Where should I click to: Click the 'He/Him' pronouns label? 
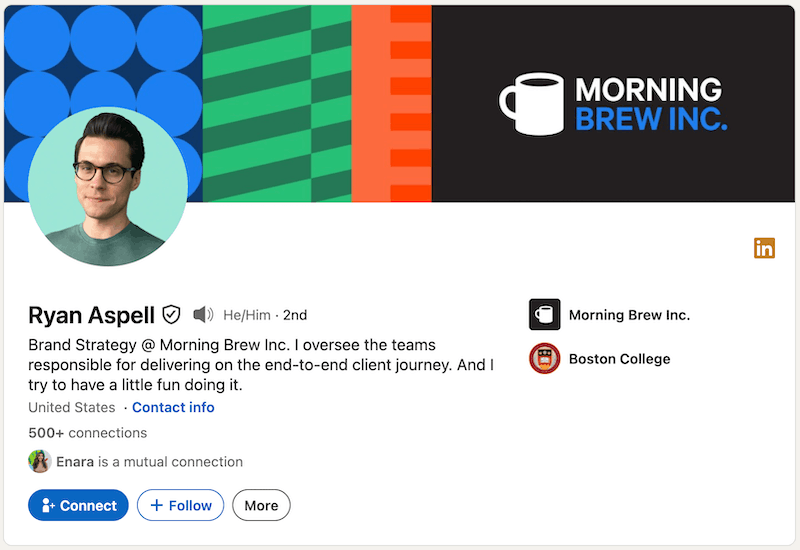pyautogui.click(x=247, y=315)
